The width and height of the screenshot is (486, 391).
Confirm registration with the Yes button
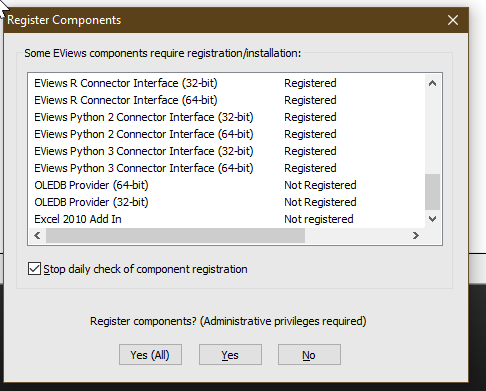(230, 355)
